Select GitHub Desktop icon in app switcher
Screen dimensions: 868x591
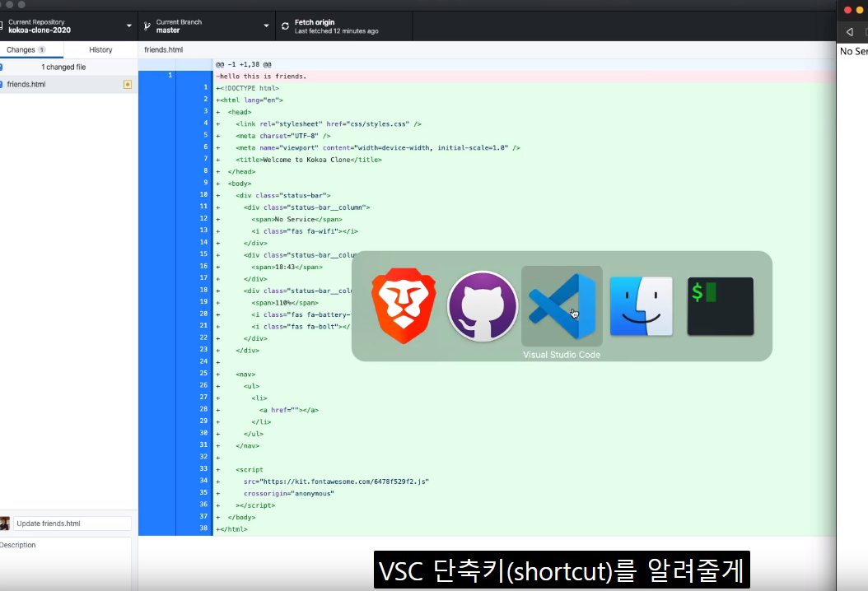pos(482,306)
